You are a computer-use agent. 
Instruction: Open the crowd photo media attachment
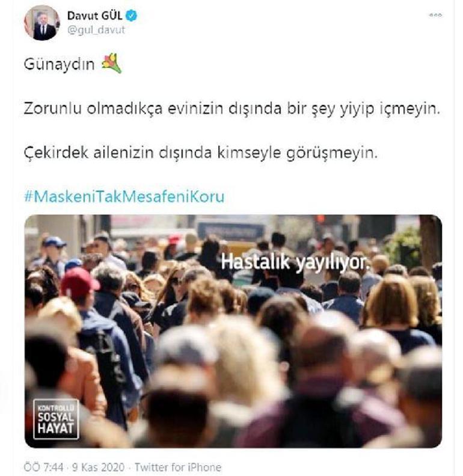point(233,331)
